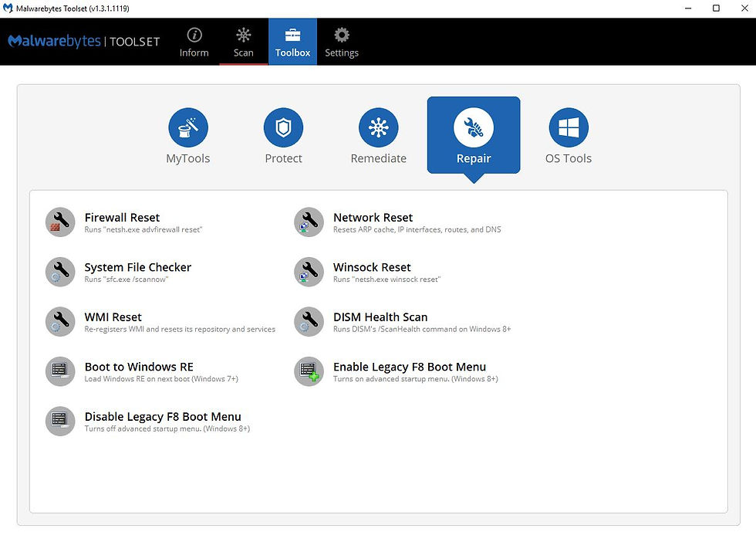
Task: Start DISM Health Scan via its title
Action: tap(380, 317)
